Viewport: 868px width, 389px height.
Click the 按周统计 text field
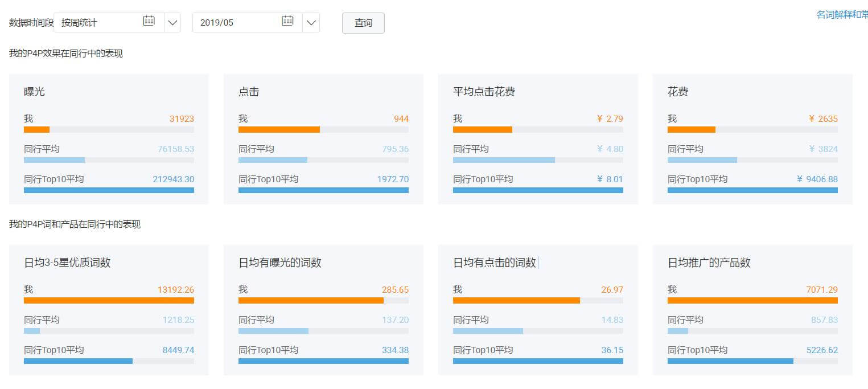[97, 23]
